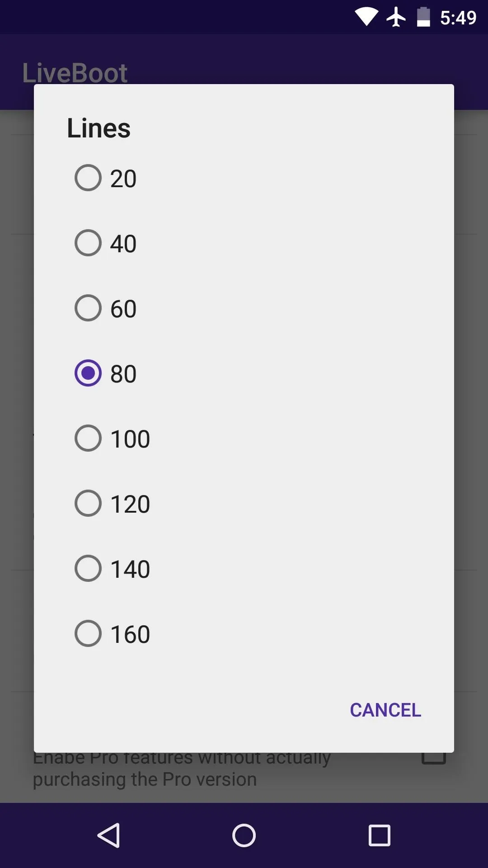Screen dimensions: 488x868
Task: Select 140 lines radio button
Action: (88, 568)
